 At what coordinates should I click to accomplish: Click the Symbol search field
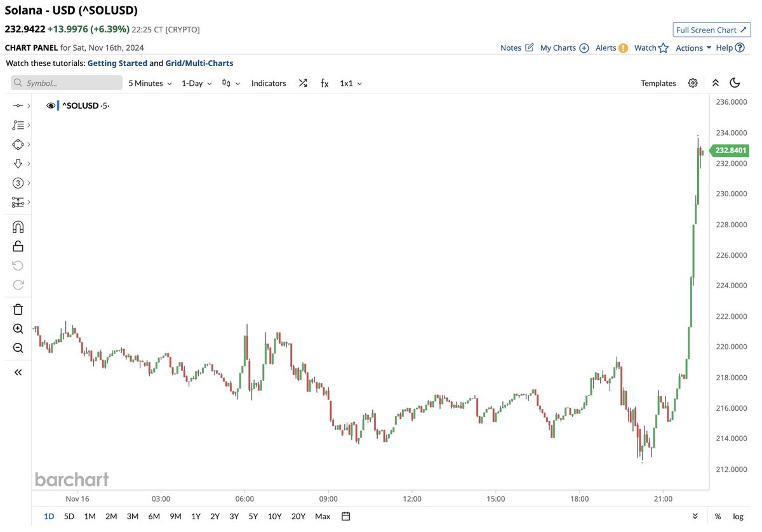point(67,83)
